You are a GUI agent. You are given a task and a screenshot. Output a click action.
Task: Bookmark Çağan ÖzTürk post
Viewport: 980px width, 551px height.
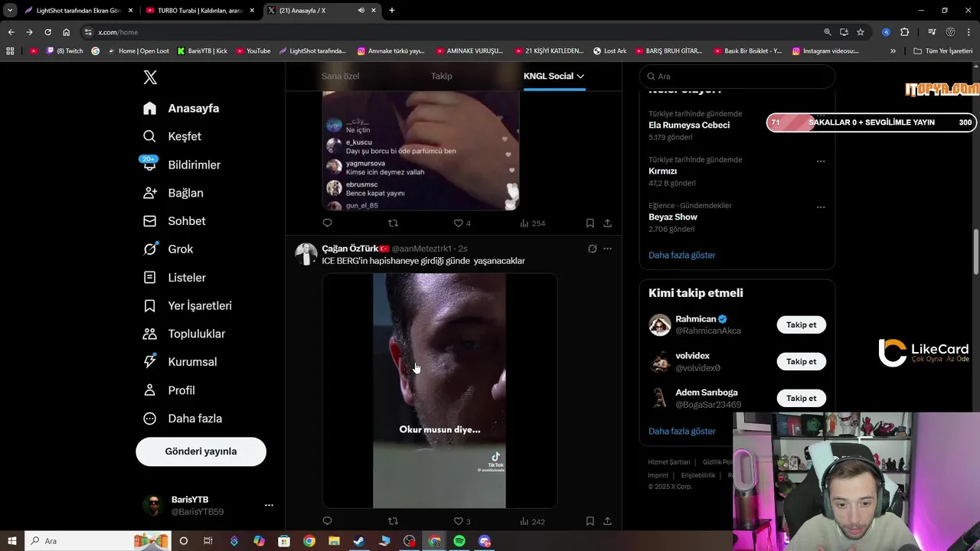pos(590,521)
